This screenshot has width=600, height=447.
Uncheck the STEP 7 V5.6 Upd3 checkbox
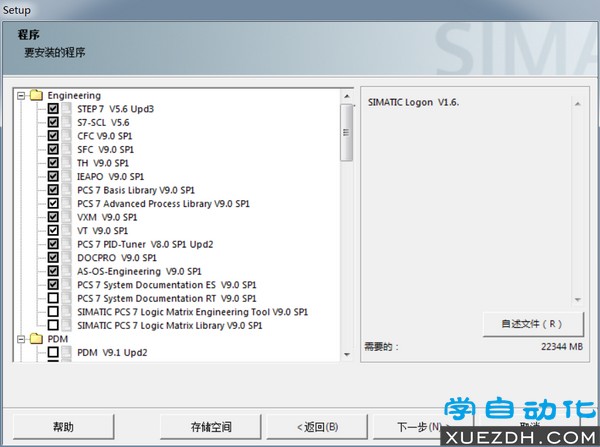53,109
